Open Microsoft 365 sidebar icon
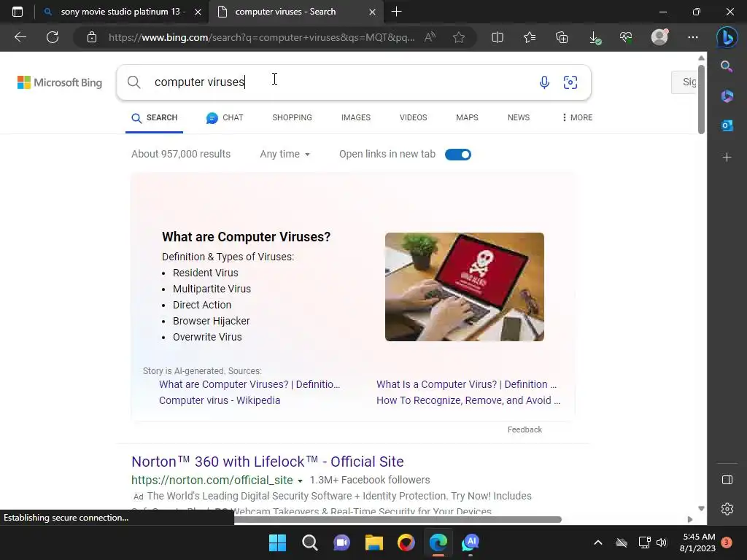The height and width of the screenshot is (560, 747). pyautogui.click(x=727, y=96)
